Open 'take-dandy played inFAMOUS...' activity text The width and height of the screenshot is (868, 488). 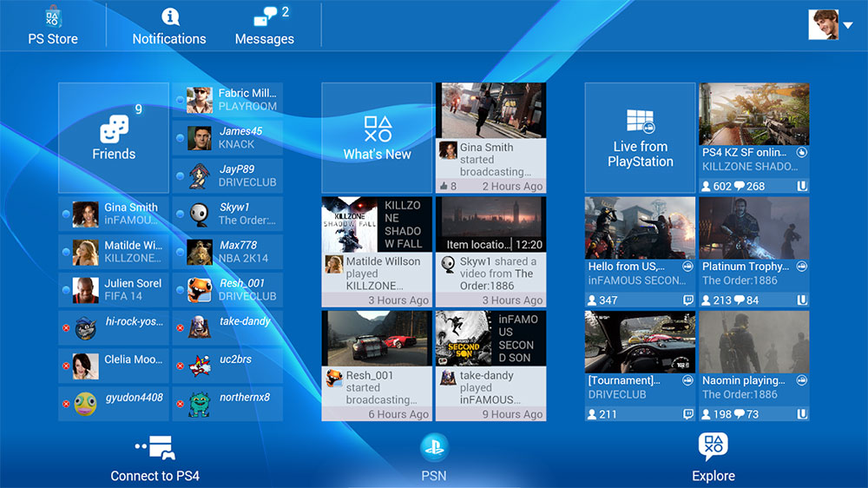point(490,387)
